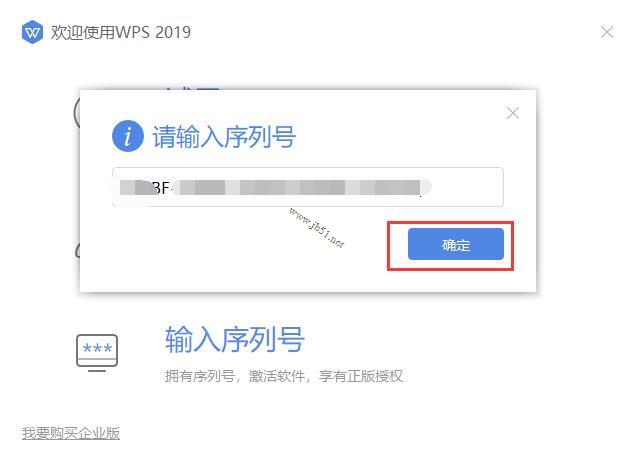Focus the serial number input field

point(308,187)
